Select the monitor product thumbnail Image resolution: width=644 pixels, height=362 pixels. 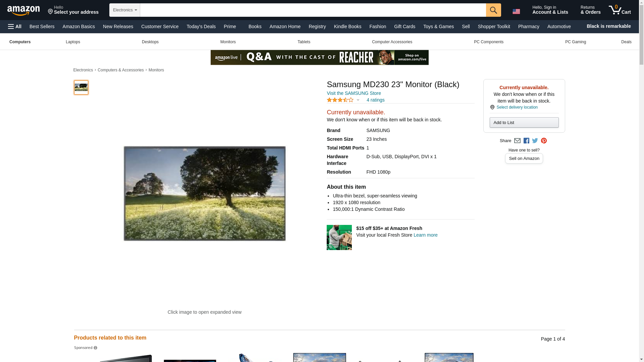pos(81,87)
